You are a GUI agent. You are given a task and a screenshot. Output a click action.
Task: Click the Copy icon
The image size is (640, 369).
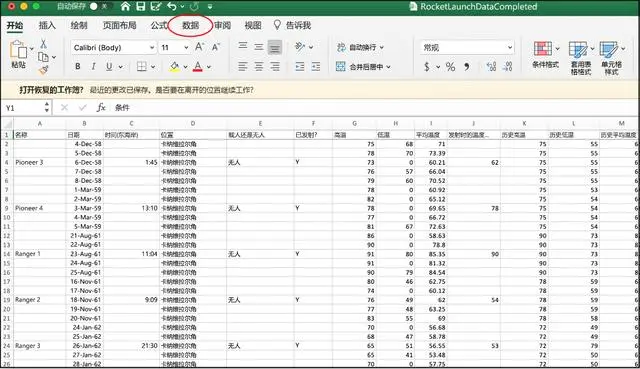pos(43,57)
